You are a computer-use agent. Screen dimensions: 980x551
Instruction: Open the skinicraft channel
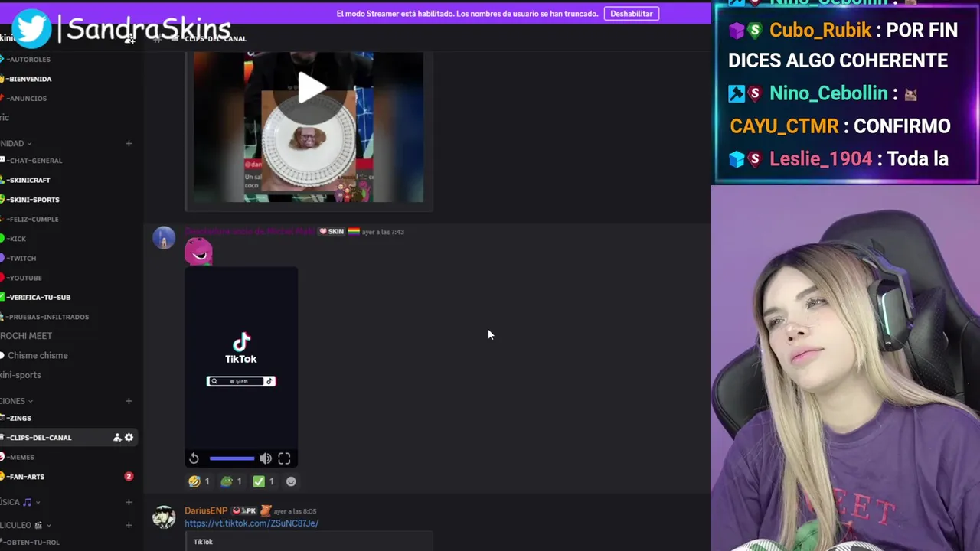click(29, 180)
